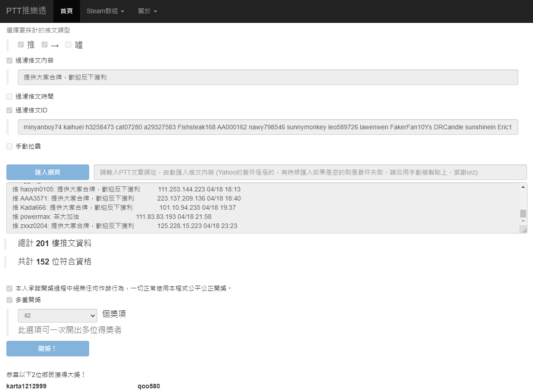Click the comment list scrollbar up arrow

coord(523,187)
